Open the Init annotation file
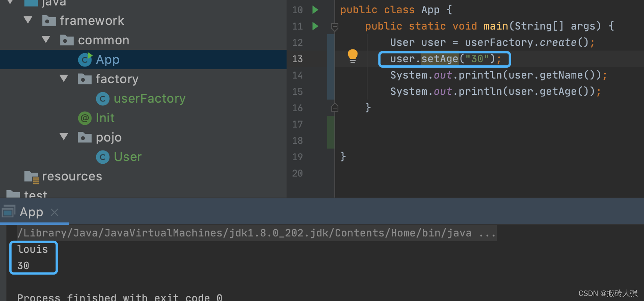 105,118
